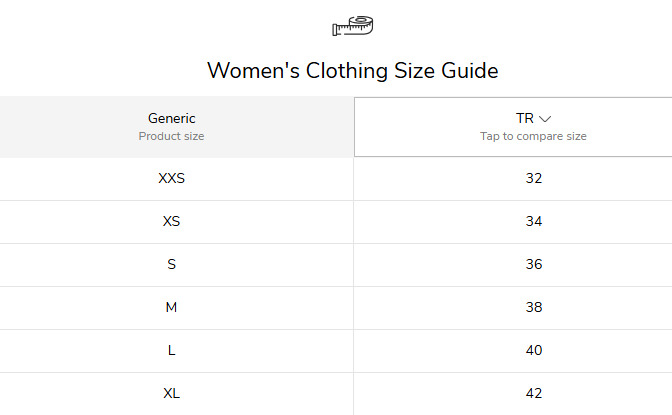
Task: Click the TR size value 42
Action: [x=534, y=393]
